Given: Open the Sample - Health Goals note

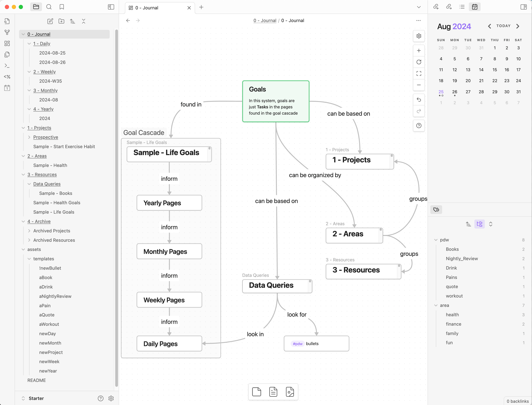Looking at the screenshot, I should (57, 203).
